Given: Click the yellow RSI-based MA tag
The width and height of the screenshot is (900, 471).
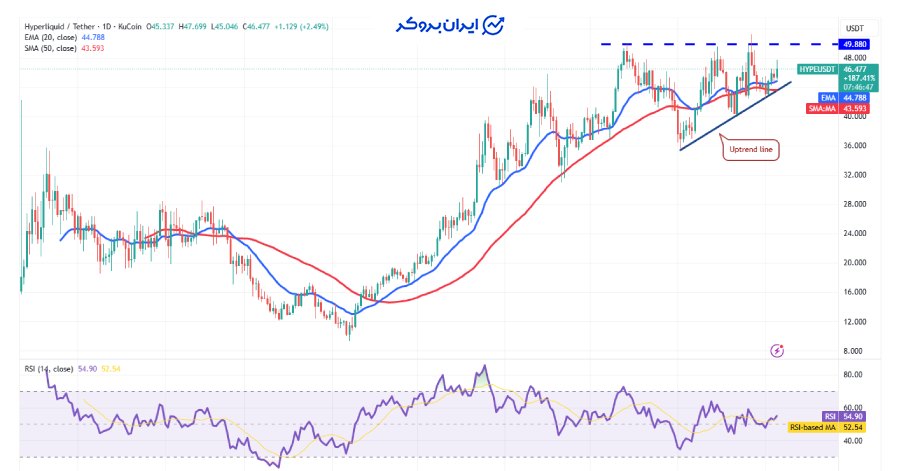Looking at the screenshot, I should pos(811,427).
